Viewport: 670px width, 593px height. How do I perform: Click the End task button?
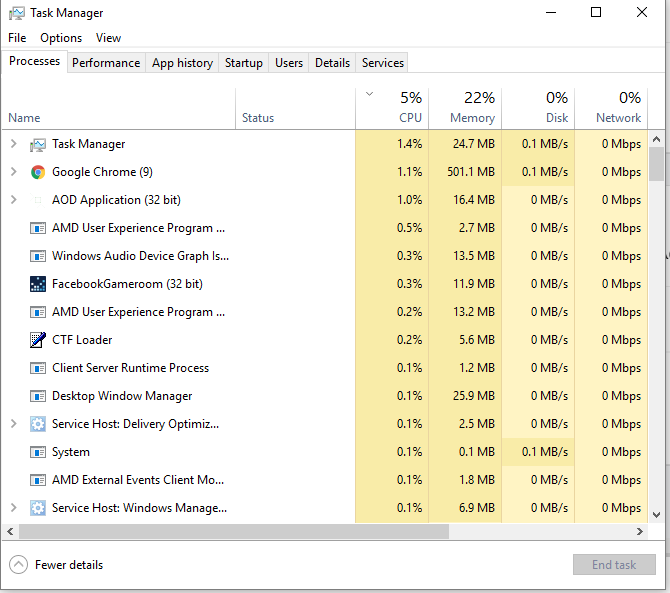pos(614,565)
